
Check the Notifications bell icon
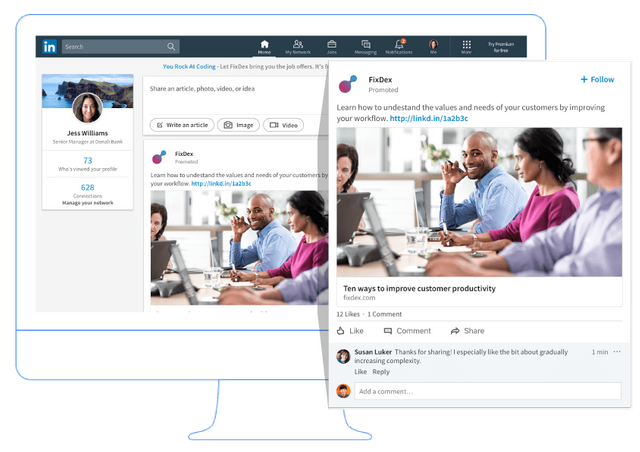click(x=399, y=47)
